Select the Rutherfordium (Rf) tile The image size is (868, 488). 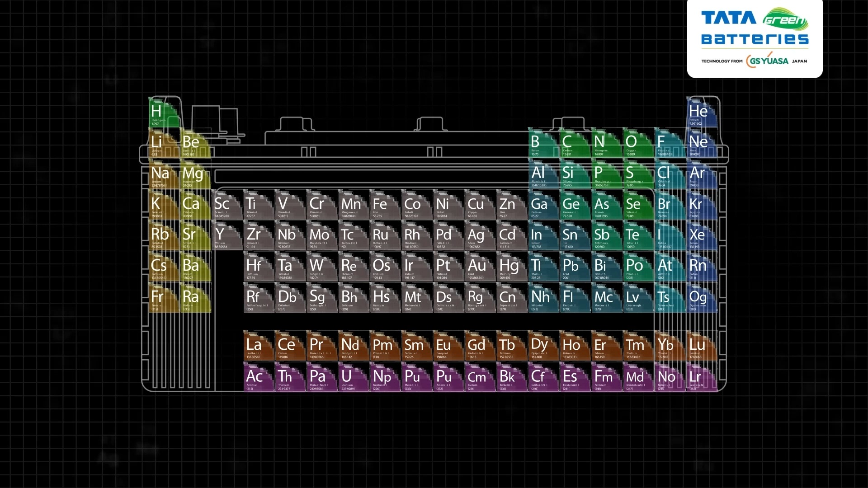pos(259,297)
